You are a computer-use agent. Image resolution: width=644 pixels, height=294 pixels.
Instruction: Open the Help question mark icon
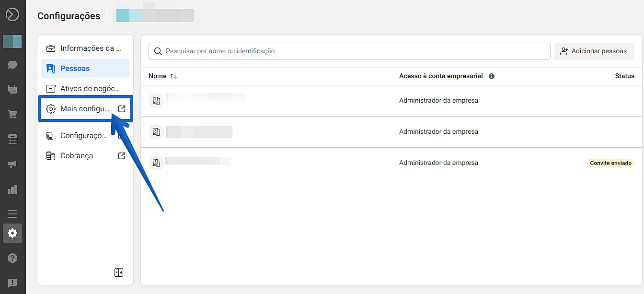[x=12, y=258]
